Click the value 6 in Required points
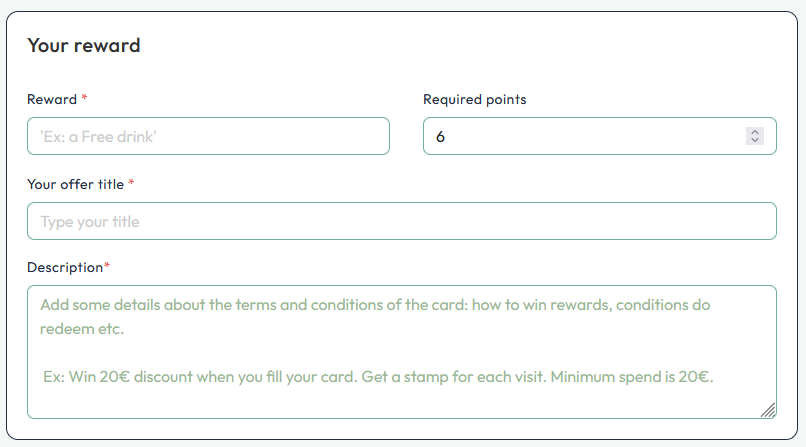Screen dimensions: 806x447 click(441, 137)
